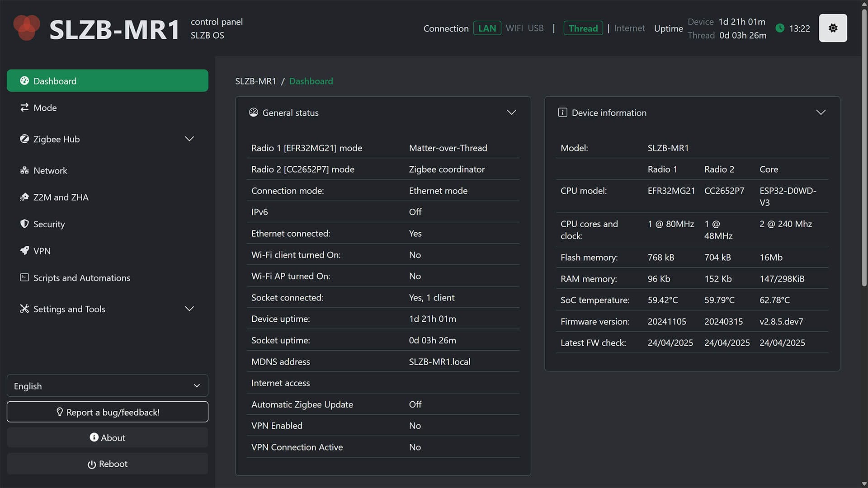868x488 pixels.
Task: Open the Mode menu item
Action: [45, 108]
